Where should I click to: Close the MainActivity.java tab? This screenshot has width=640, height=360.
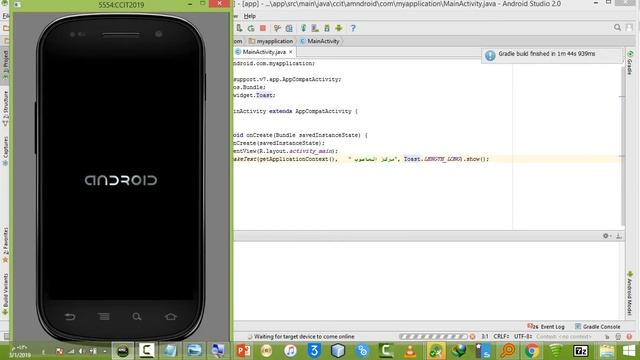291,52
